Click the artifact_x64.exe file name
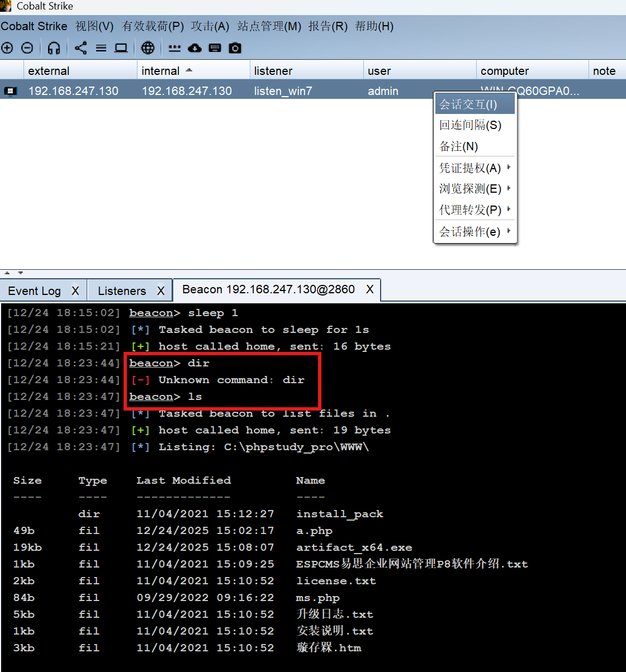The image size is (626, 672). (354, 547)
